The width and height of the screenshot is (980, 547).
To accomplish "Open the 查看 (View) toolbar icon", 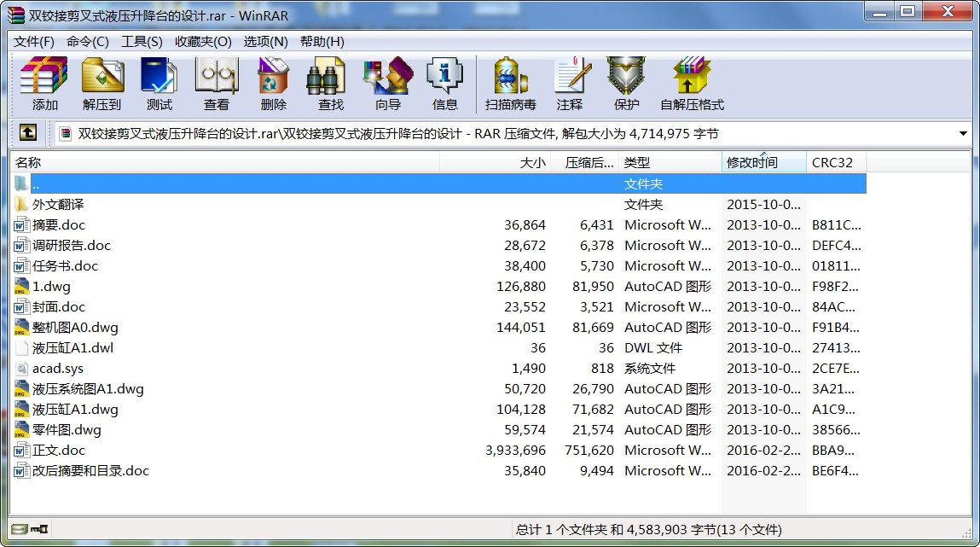I will tap(216, 84).
